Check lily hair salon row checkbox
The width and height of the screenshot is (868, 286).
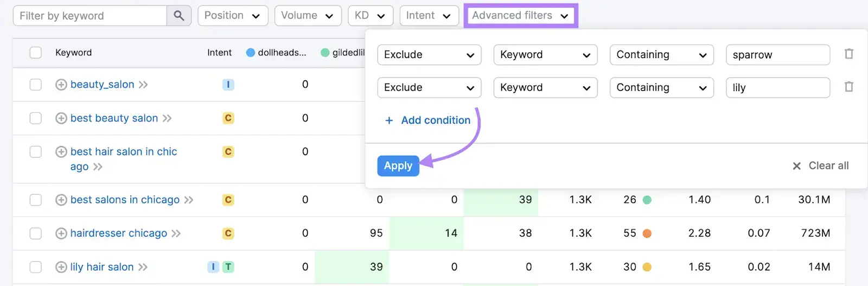tap(36, 267)
